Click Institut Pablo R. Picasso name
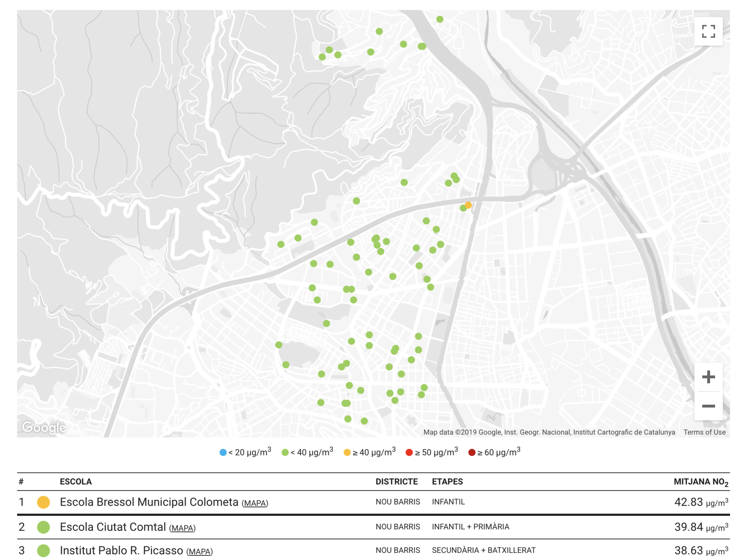This screenshot has height=560, width=745. pos(122,550)
